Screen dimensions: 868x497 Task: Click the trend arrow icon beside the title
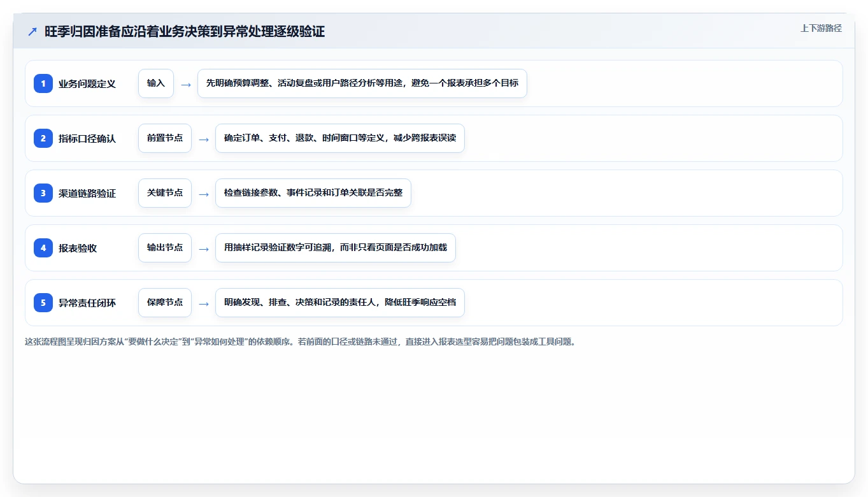coord(32,32)
